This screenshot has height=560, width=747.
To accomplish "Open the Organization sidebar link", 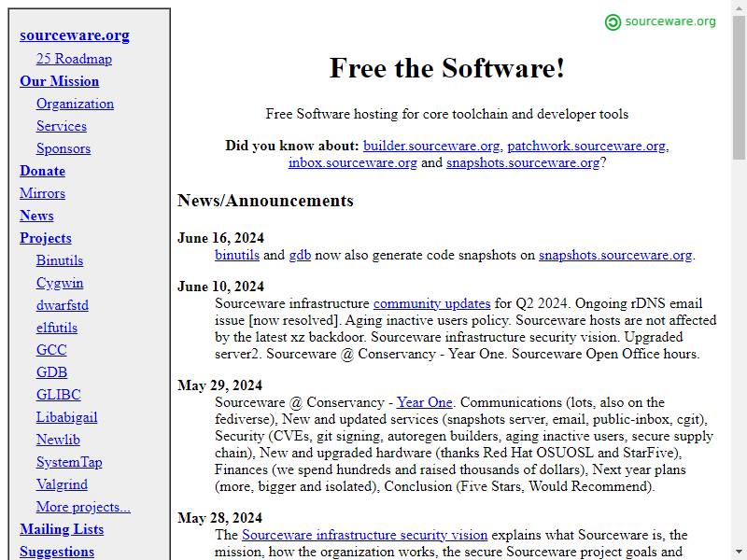I will [75, 104].
